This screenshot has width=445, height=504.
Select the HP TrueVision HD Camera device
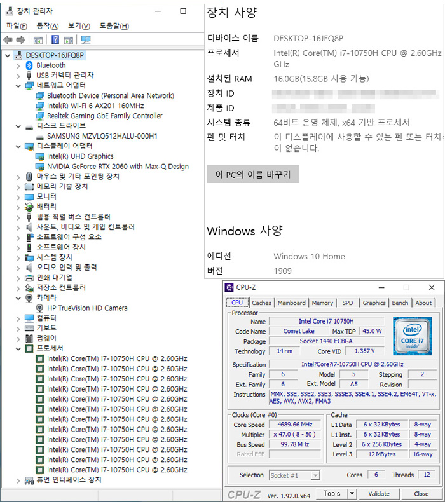[87, 308]
